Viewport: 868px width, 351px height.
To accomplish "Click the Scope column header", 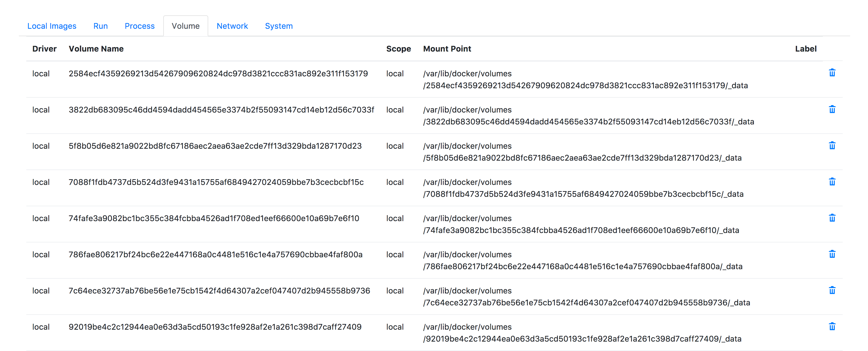I will (398, 49).
